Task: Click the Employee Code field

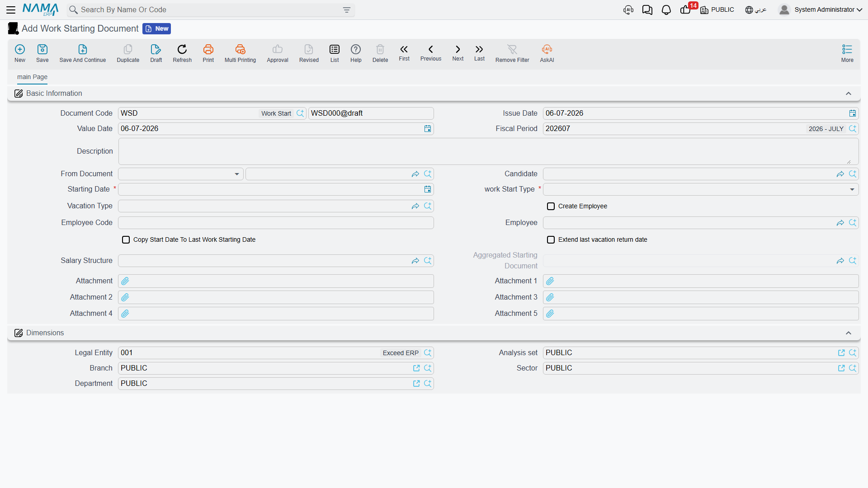Action: 276,223
